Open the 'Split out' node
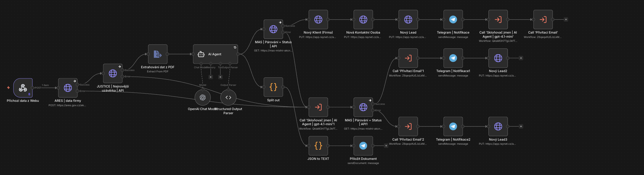644x175 pixels. 273,87
